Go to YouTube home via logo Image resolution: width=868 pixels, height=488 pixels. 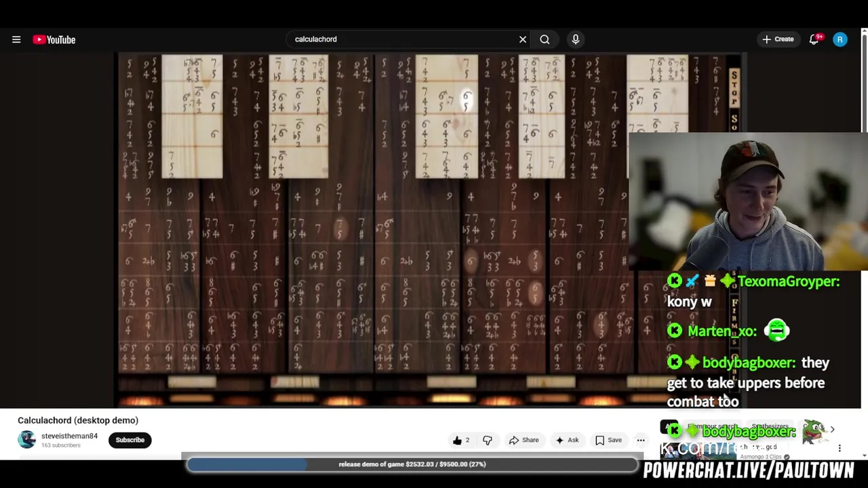coord(54,39)
